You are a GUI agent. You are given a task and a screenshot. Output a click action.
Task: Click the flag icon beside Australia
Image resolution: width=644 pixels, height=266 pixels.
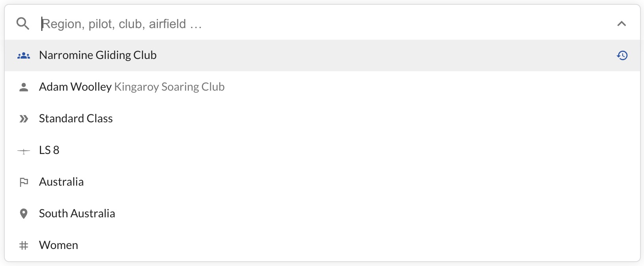pos(24,182)
